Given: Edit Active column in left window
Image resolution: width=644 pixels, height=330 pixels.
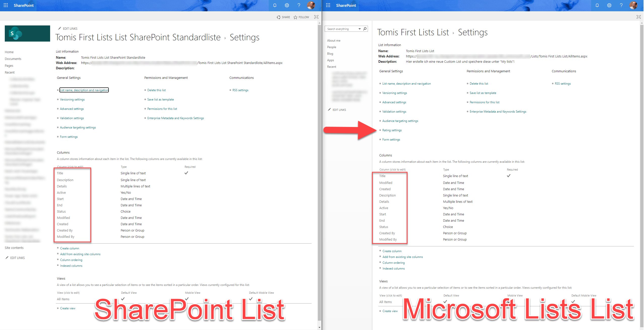Looking at the screenshot, I should click(61, 192).
